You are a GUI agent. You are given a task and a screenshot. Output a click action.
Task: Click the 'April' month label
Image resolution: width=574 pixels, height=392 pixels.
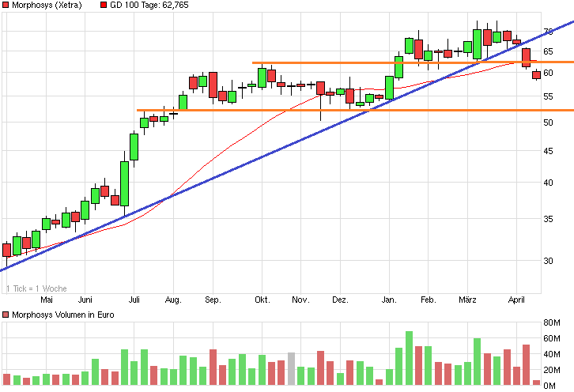516,300
